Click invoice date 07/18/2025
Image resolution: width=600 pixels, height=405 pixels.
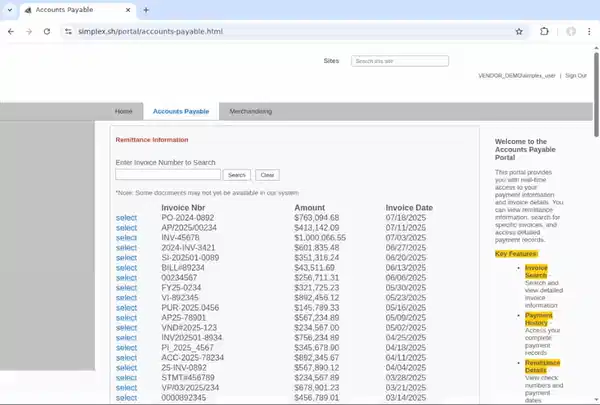[x=406, y=218]
